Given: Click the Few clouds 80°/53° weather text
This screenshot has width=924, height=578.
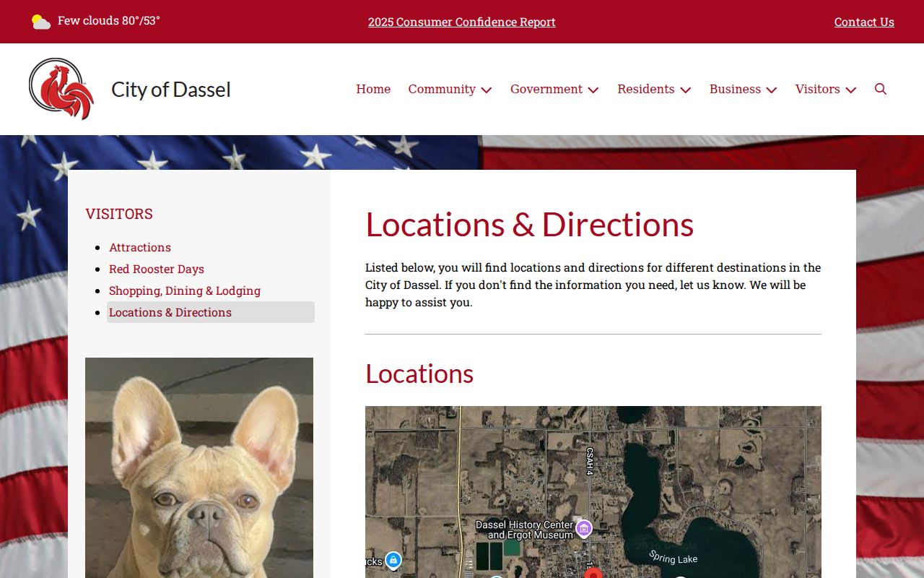Looking at the screenshot, I should click(x=109, y=20).
